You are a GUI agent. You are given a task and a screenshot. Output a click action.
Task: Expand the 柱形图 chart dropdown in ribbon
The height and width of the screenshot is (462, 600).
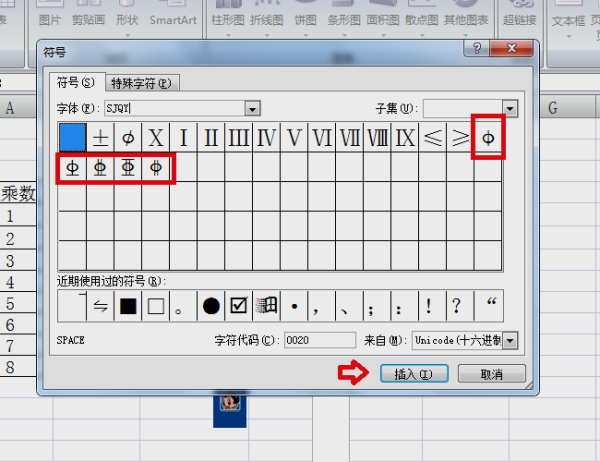click(x=228, y=35)
